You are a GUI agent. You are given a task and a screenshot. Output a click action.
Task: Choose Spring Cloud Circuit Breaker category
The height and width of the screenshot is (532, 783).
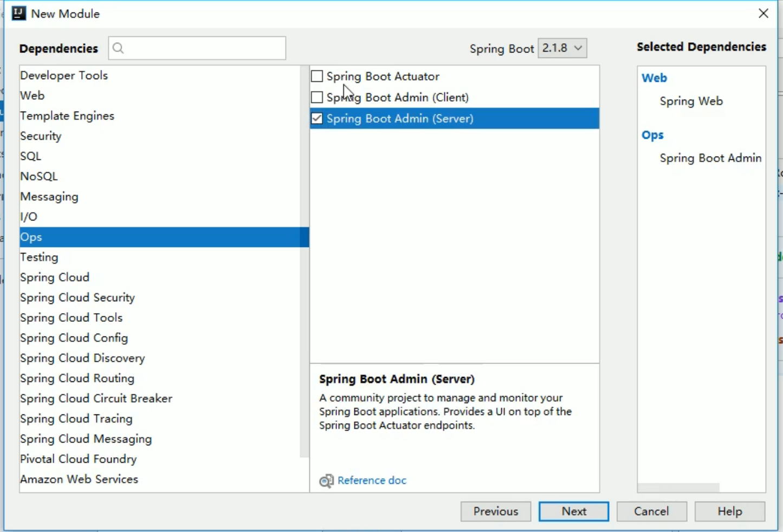coord(160,399)
